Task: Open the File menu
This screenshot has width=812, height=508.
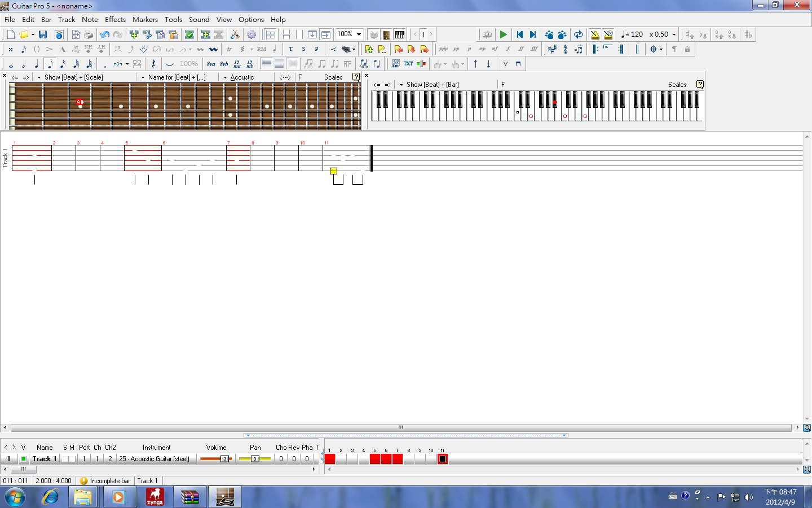Action: click(x=10, y=19)
